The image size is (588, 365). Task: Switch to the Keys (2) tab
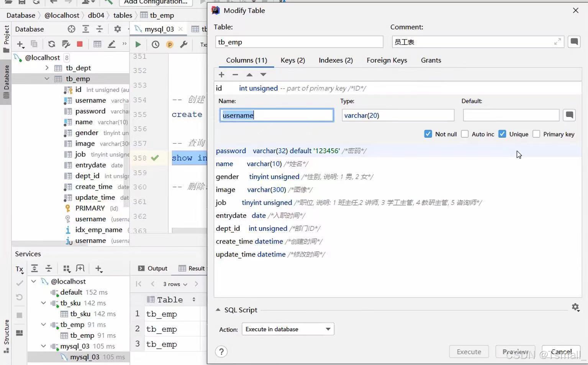click(293, 60)
